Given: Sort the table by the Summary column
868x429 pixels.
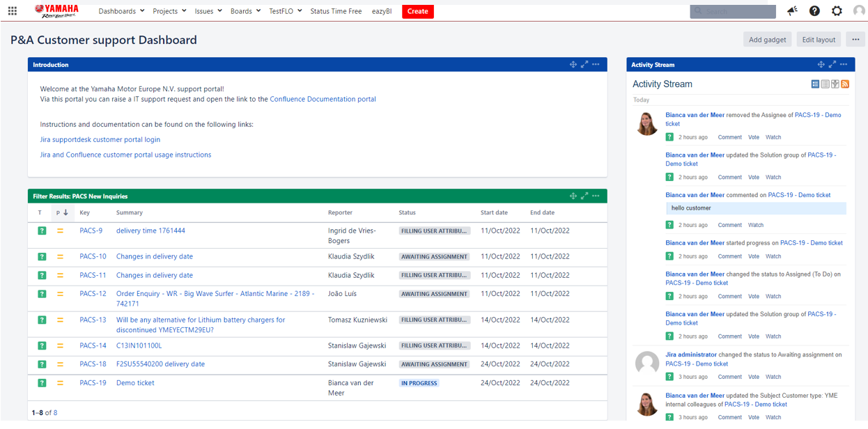Looking at the screenshot, I should click(130, 212).
